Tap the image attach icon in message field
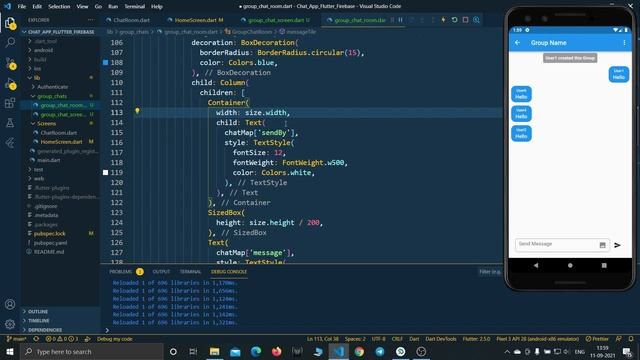 coord(602,245)
